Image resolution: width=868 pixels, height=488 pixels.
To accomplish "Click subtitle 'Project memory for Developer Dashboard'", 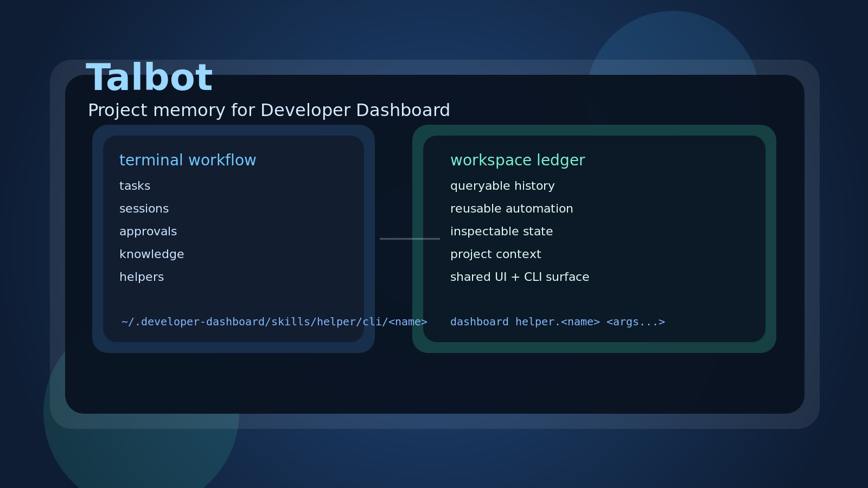I will [x=269, y=111].
